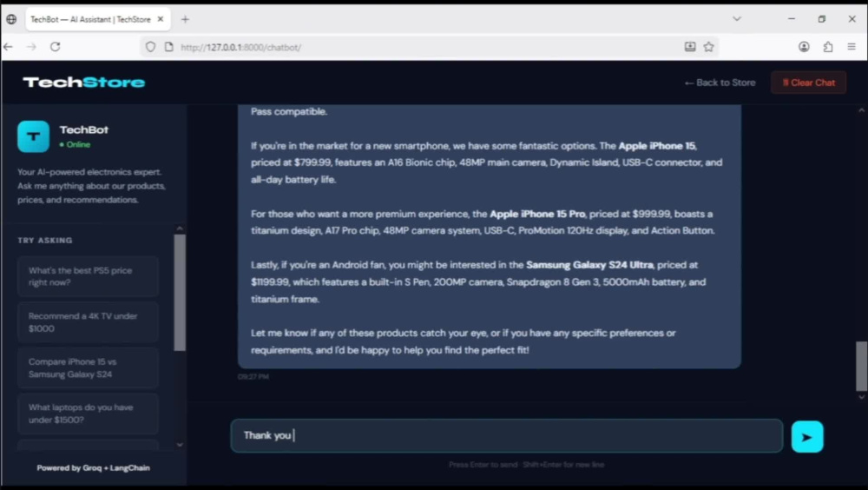Pick 'Compare iPhone 15 vs Samsung Galaxy S24'
The width and height of the screenshot is (868, 490).
click(x=88, y=368)
